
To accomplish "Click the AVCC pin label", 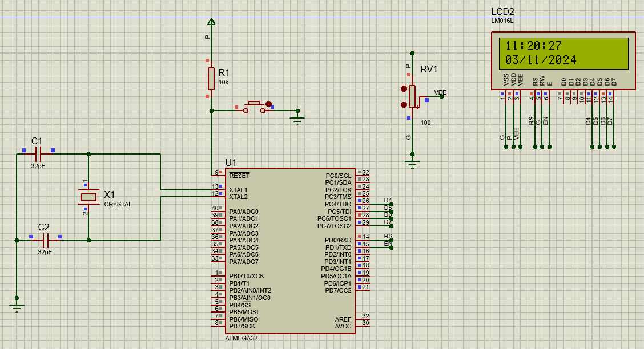I will [343, 326].
